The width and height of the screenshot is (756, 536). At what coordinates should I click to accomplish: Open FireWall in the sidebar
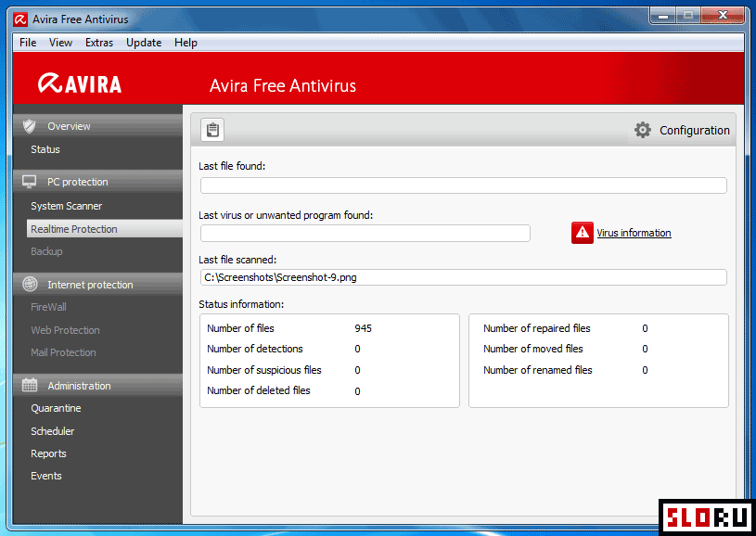pos(48,307)
